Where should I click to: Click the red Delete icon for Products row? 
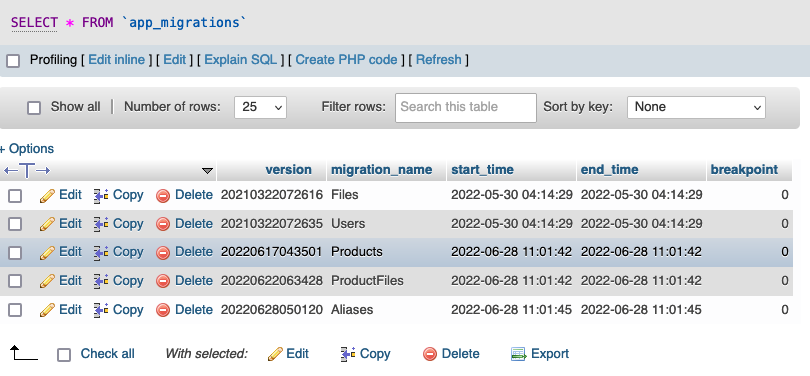coord(163,253)
